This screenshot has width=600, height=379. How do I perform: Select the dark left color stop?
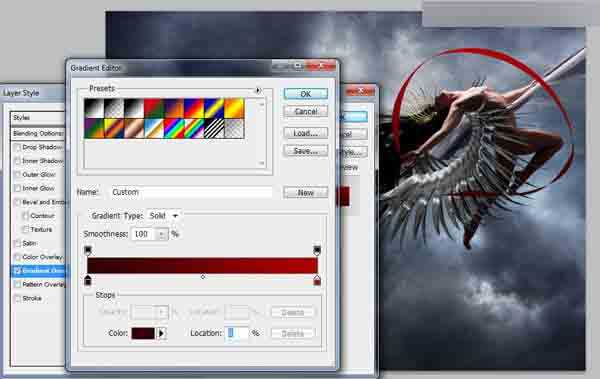pyautogui.click(x=88, y=280)
